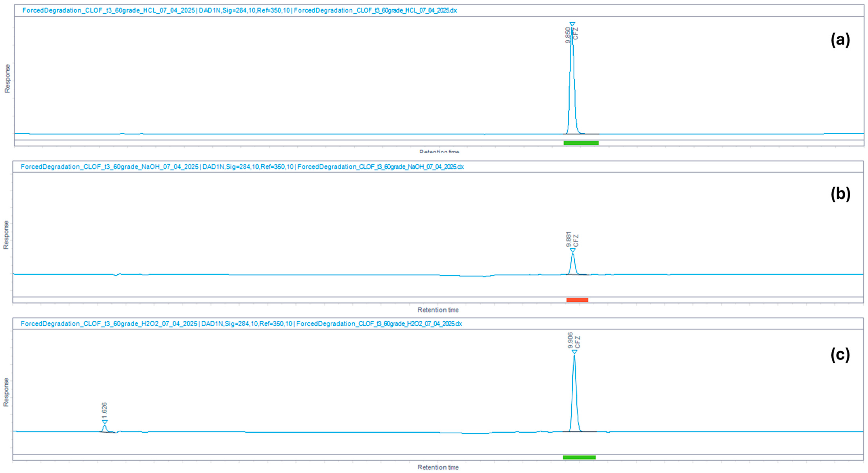Select the red peak bar in NaOH chromatogram

[x=577, y=300]
